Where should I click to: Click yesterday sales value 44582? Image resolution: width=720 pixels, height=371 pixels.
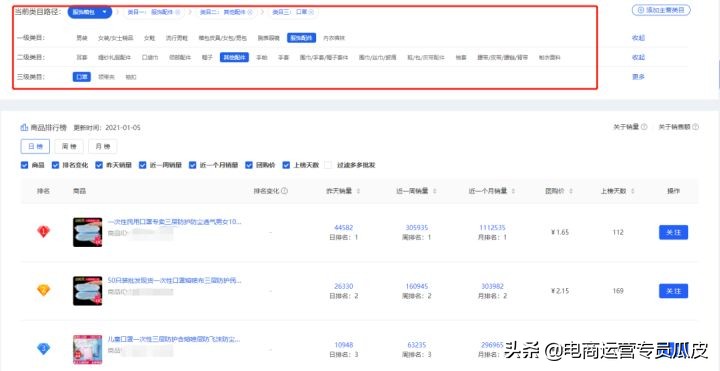[343, 228]
